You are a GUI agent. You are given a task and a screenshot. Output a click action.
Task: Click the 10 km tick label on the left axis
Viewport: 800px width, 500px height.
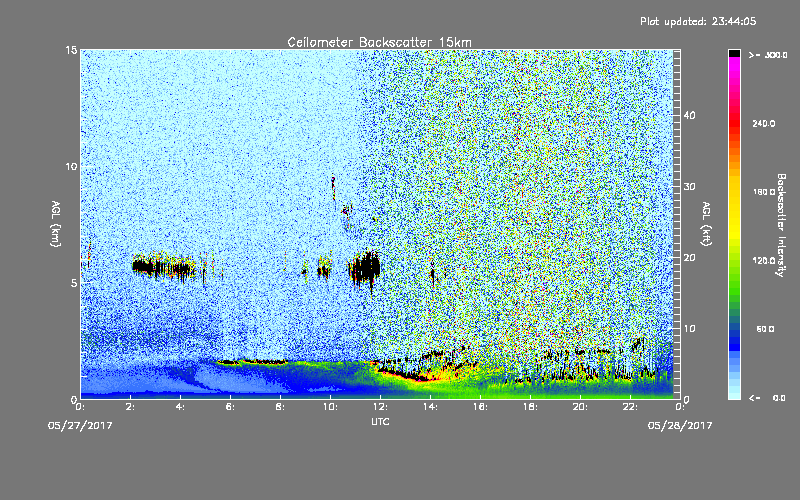point(71,166)
